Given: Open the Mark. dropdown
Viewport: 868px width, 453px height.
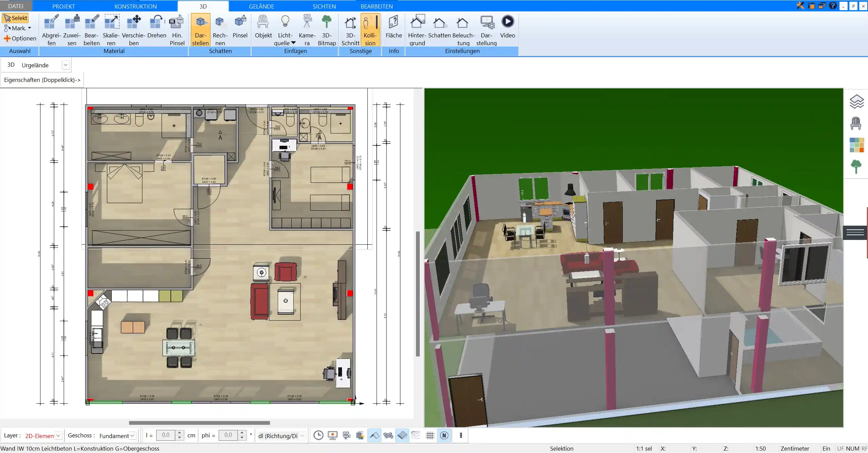Looking at the screenshot, I should [17, 28].
